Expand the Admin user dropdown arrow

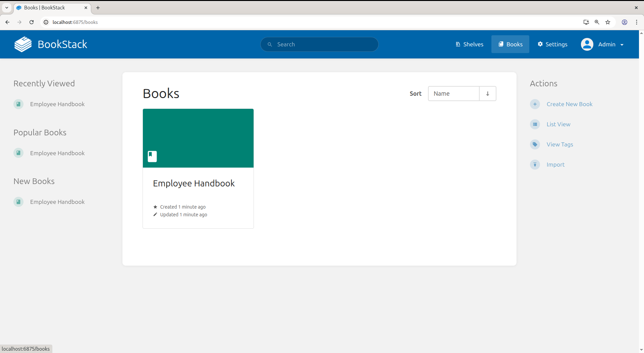pos(622,45)
